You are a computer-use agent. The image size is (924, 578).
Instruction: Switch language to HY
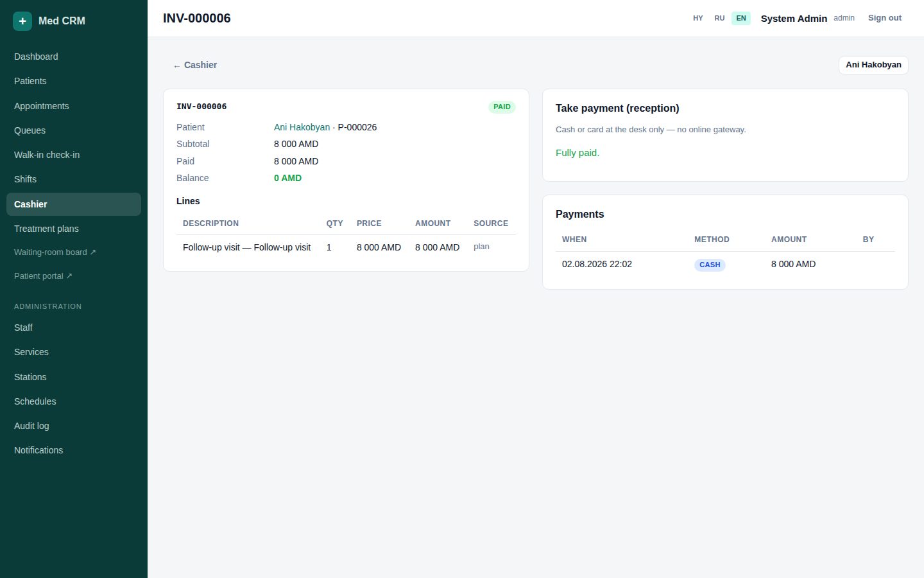698,18
